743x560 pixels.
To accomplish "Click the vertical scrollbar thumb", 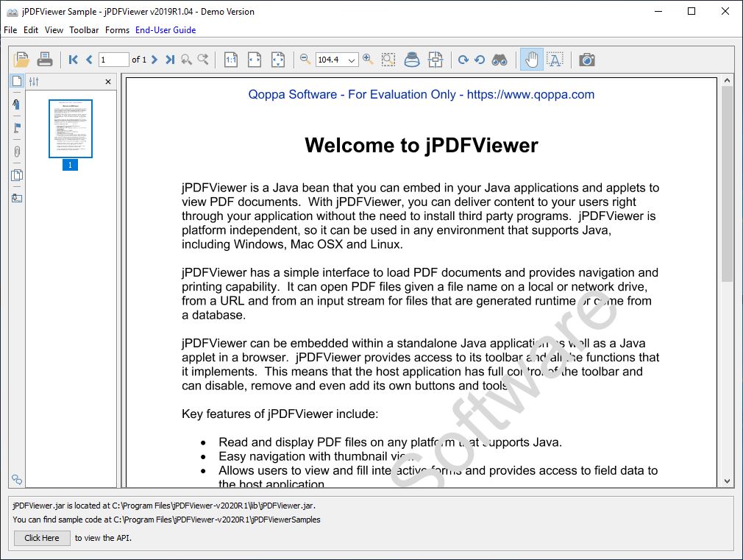I will click(727, 184).
